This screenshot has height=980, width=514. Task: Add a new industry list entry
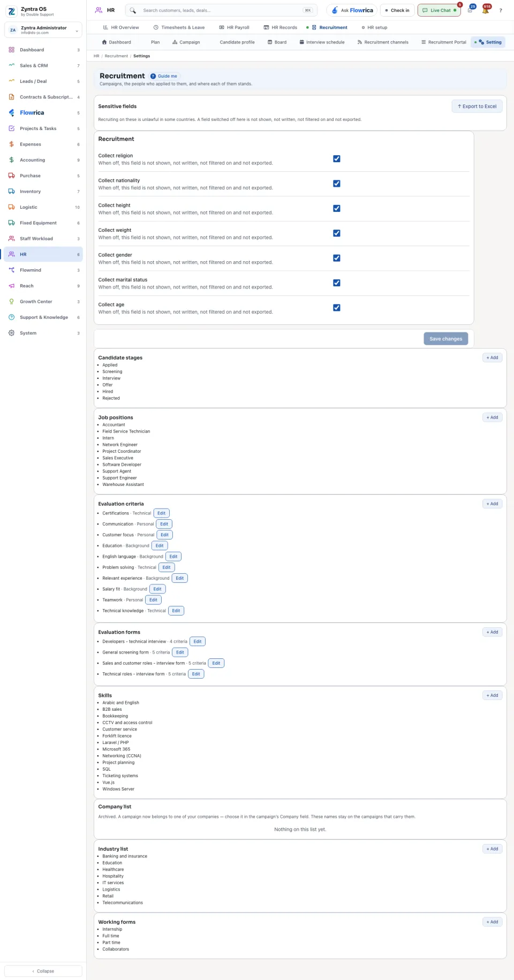493,849
